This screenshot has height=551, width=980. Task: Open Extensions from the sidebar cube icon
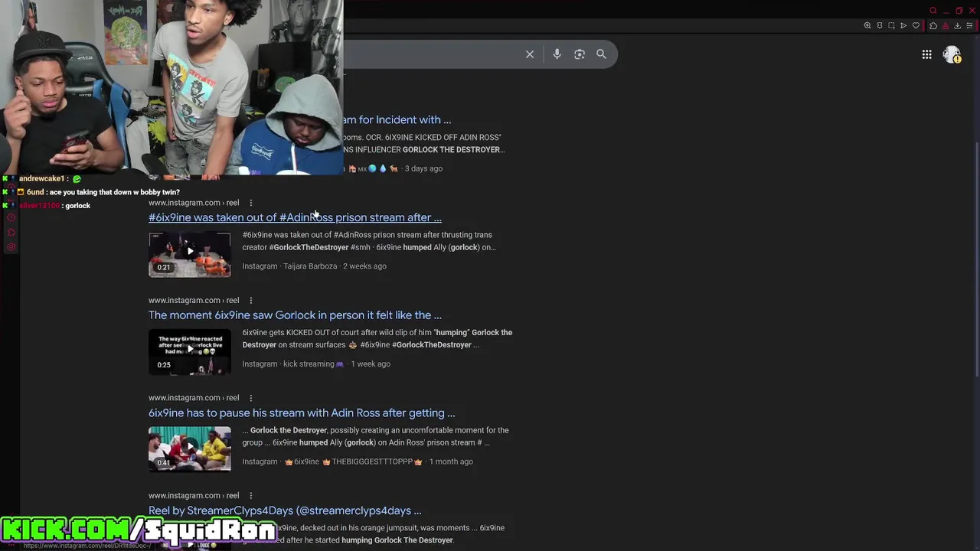click(11, 232)
